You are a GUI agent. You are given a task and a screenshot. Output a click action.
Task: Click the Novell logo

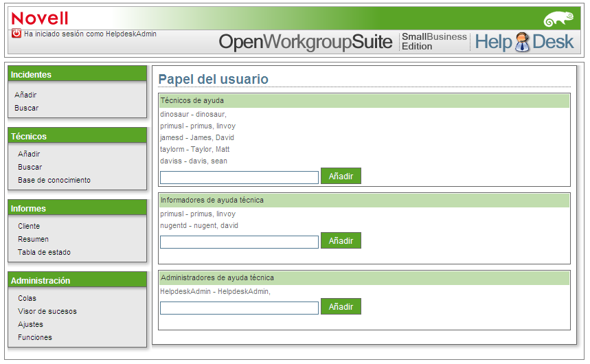point(40,19)
